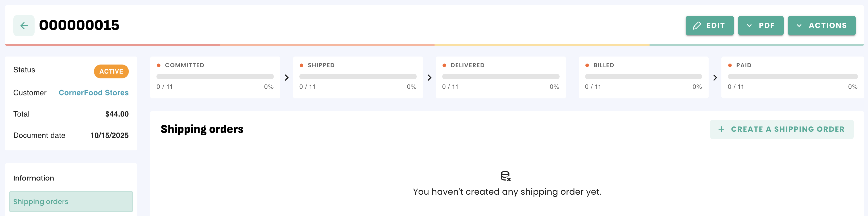The width and height of the screenshot is (868, 216).
Task: Click the pencil Edit button
Action: click(x=709, y=26)
